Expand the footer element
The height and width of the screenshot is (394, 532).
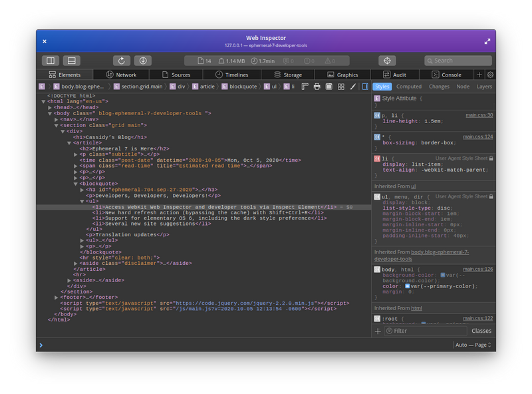[57, 297]
